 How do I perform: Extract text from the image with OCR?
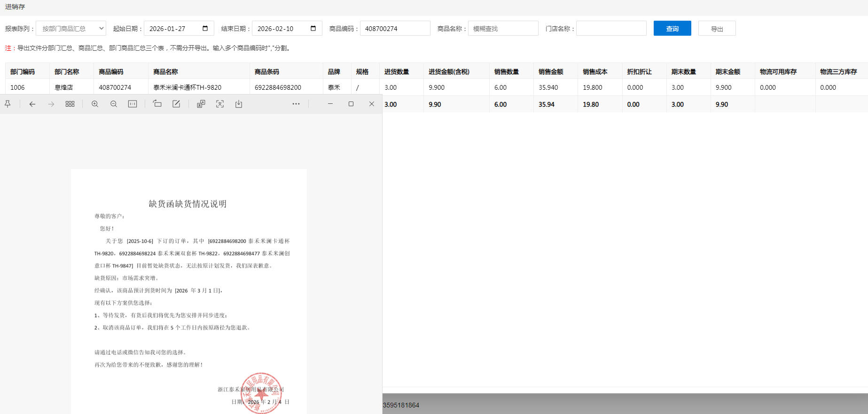click(220, 104)
